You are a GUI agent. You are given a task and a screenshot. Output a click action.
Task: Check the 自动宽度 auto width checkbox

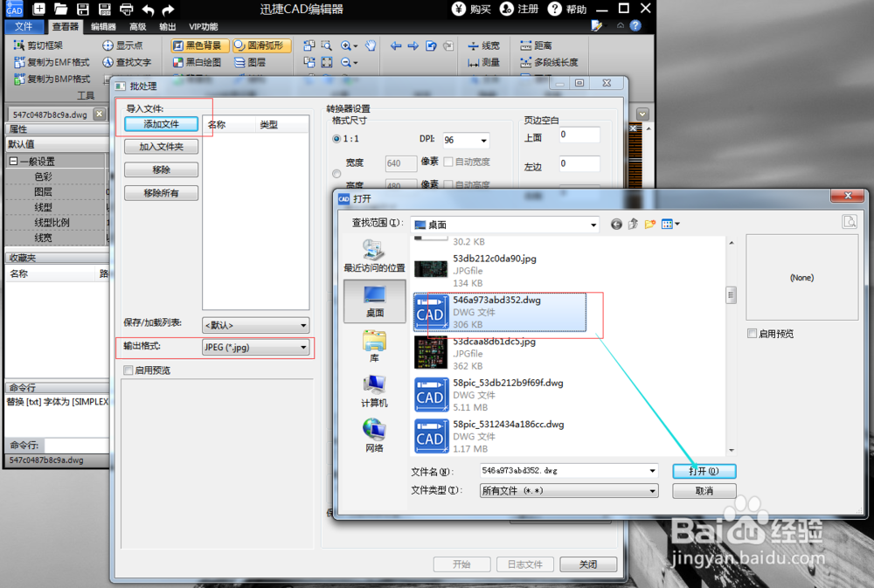click(x=448, y=163)
